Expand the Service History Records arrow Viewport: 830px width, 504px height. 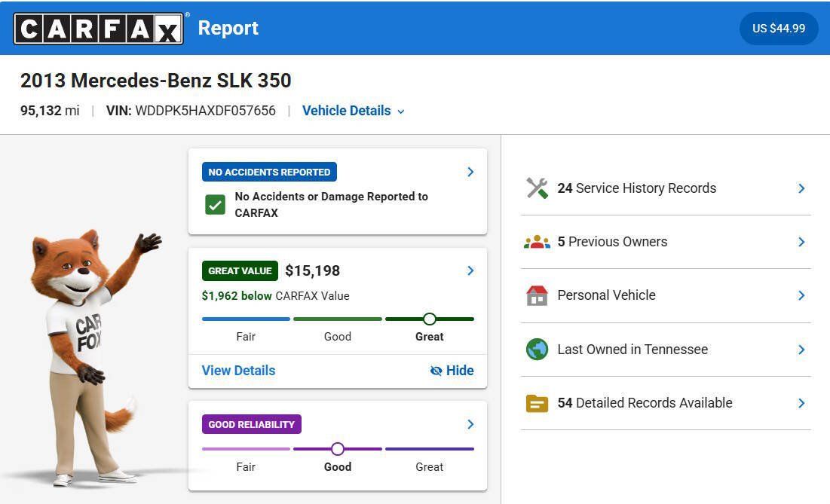(801, 188)
